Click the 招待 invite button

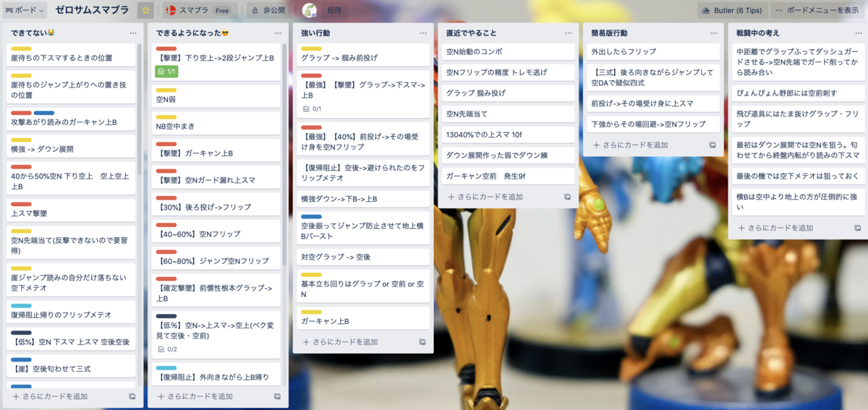point(334,11)
